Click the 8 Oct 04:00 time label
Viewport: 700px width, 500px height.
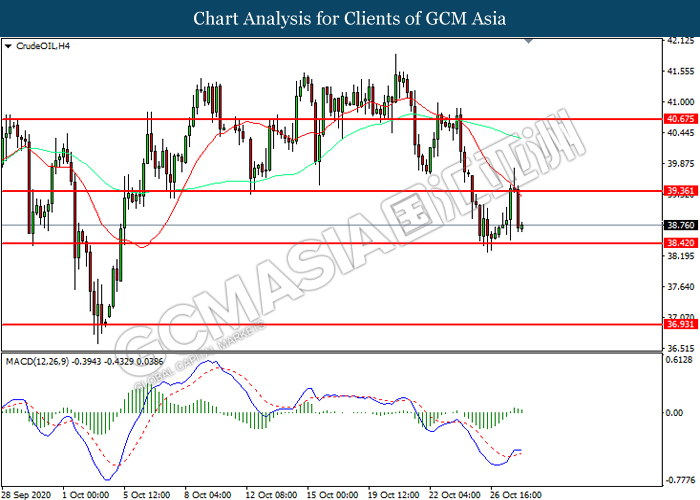pos(208,495)
